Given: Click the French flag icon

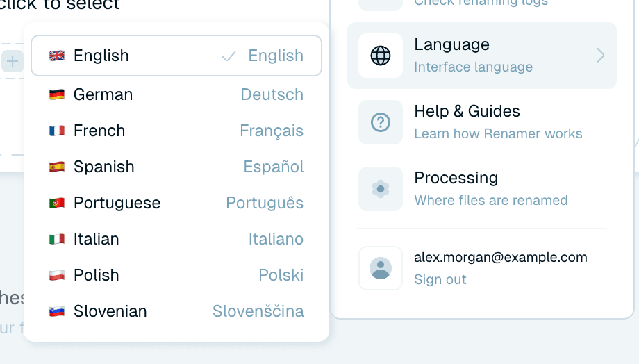Looking at the screenshot, I should pyautogui.click(x=57, y=131).
